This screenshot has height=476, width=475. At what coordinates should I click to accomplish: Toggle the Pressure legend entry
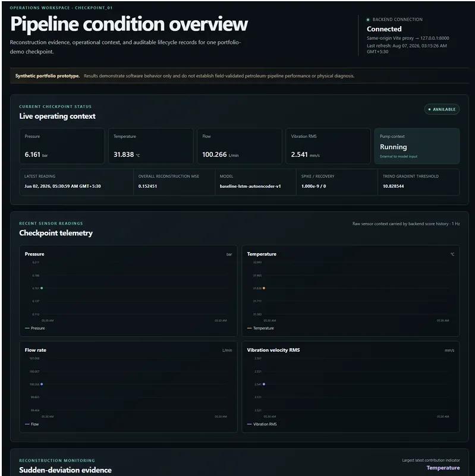(x=35, y=328)
